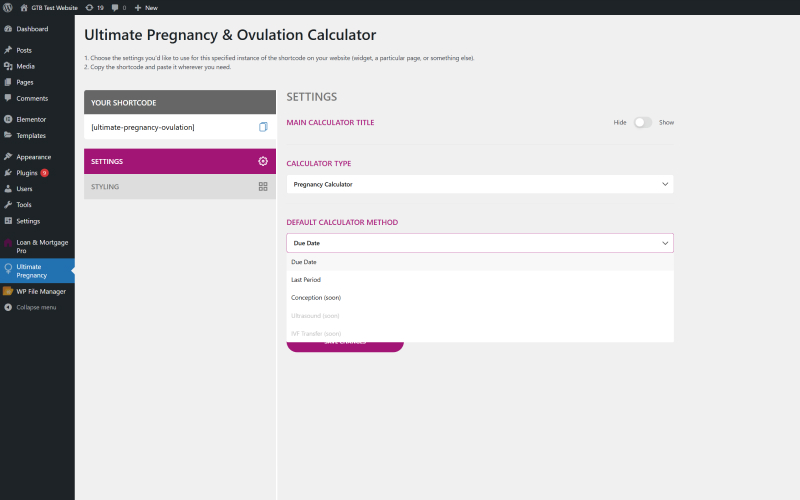Copy the shortcode with the copy icon
The image size is (800, 500).
point(263,127)
